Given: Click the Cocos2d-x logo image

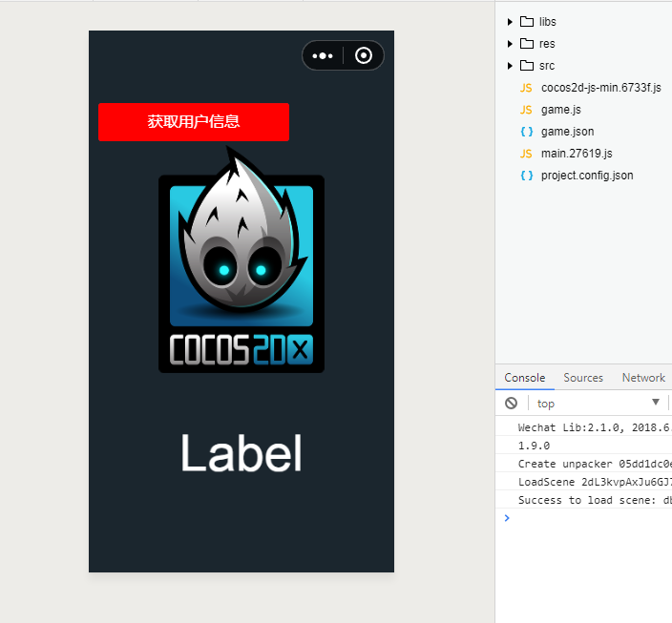Looking at the screenshot, I should (x=241, y=260).
